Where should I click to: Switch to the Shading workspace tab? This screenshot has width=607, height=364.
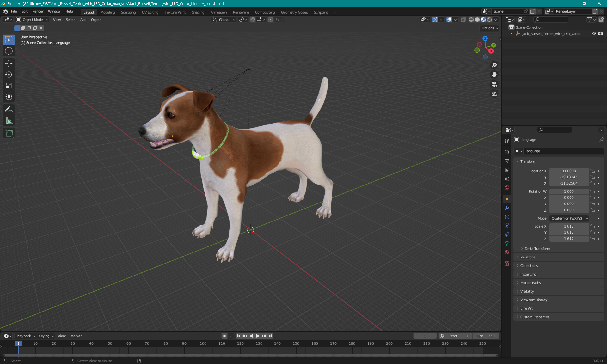click(x=198, y=12)
